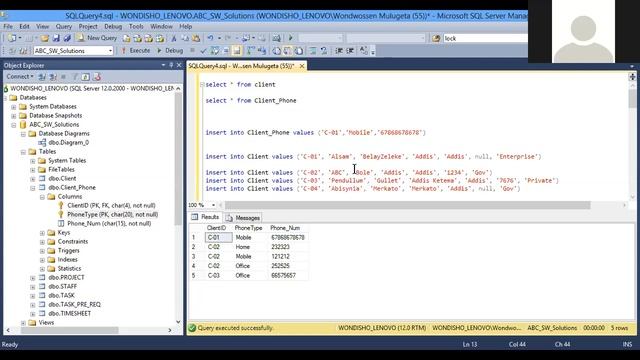Expand the Database Snapshots node

click(13, 116)
